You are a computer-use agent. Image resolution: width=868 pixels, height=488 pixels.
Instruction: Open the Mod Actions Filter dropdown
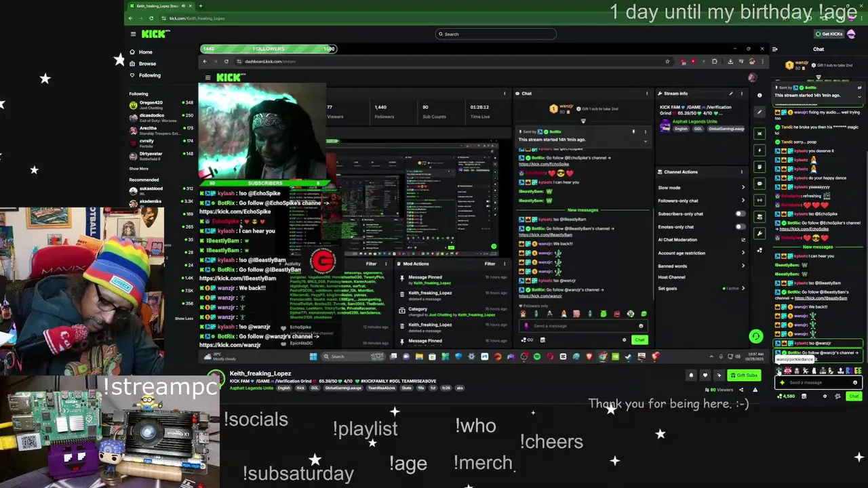coord(490,264)
